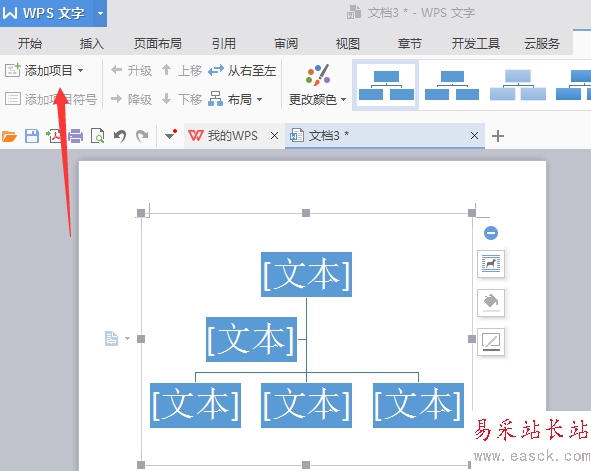
Task: Select the second organization chart style thumbnail
Action: click(452, 85)
